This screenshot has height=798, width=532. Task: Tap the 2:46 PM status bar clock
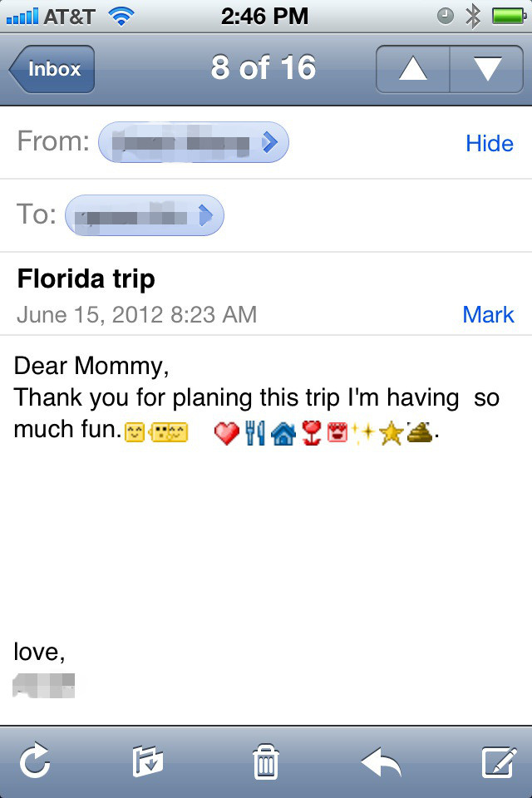pos(265,16)
